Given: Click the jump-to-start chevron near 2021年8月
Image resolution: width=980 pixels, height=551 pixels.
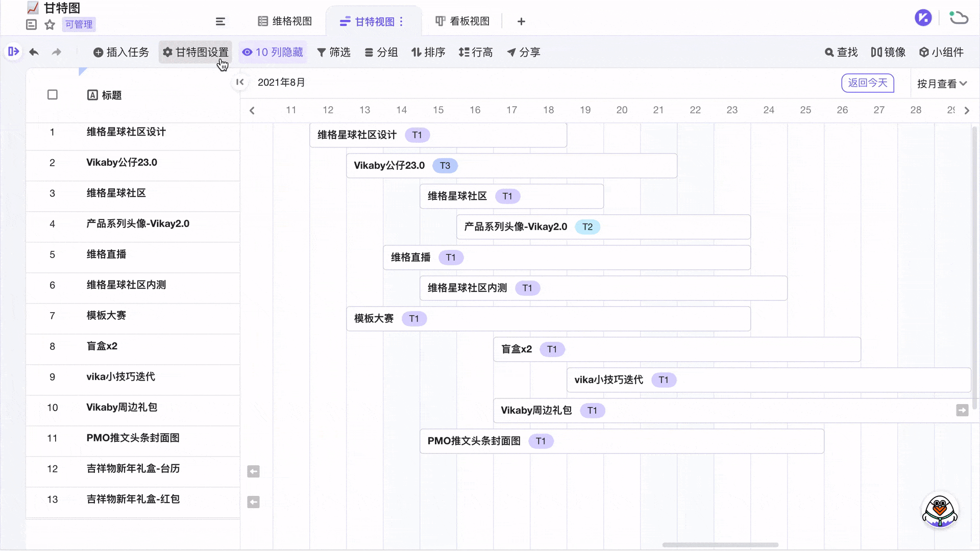Looking at the screenshot, I should (240, 82).
